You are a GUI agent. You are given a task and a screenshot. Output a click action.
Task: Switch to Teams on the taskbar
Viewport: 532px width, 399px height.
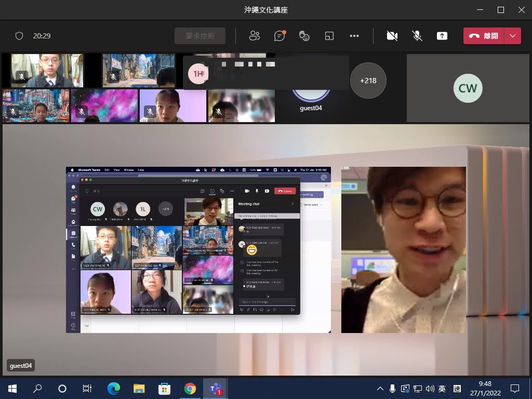[216, 388]
